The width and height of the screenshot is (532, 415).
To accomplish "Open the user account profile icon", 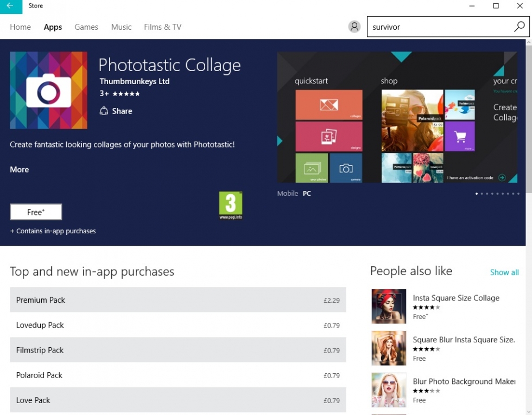I will [x=354, y=27].
